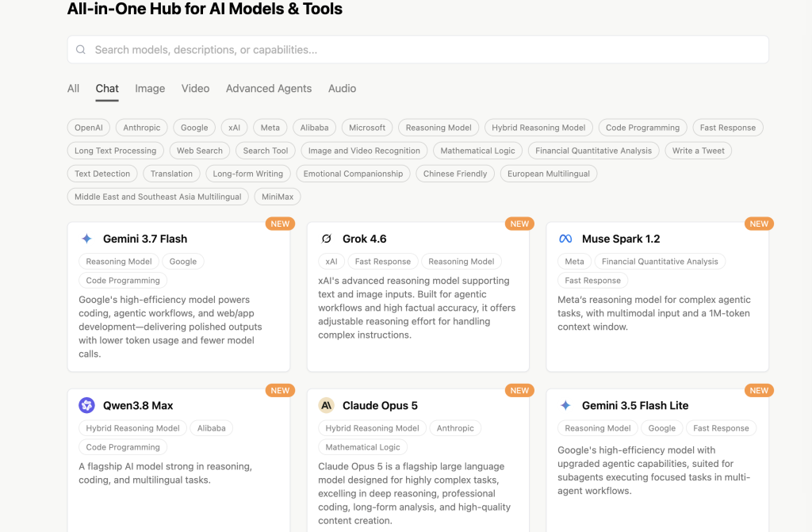Viewport: 812px width, 532px height.
Task: Focus the model search input field
Action: tap(418, 50)
